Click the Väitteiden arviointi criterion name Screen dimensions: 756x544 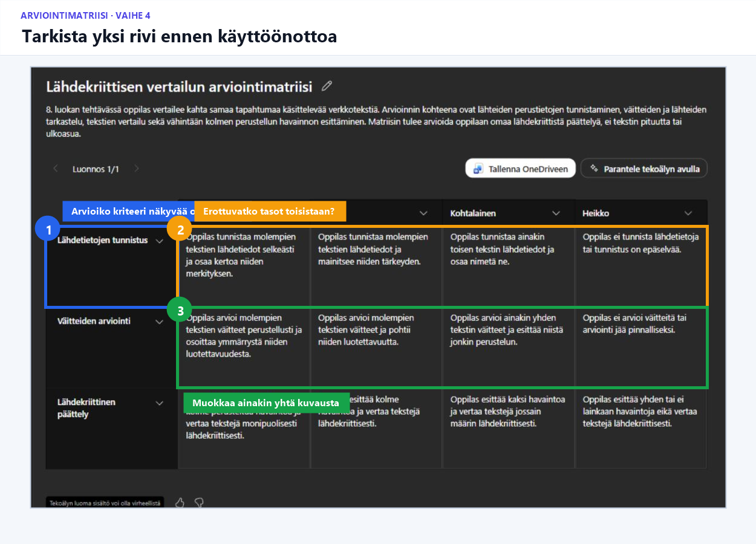coord(94,321)
